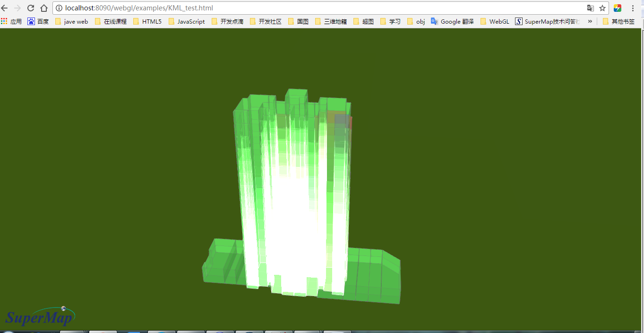Click the colorful extension icon in toolbar

[x=617, y=8]
